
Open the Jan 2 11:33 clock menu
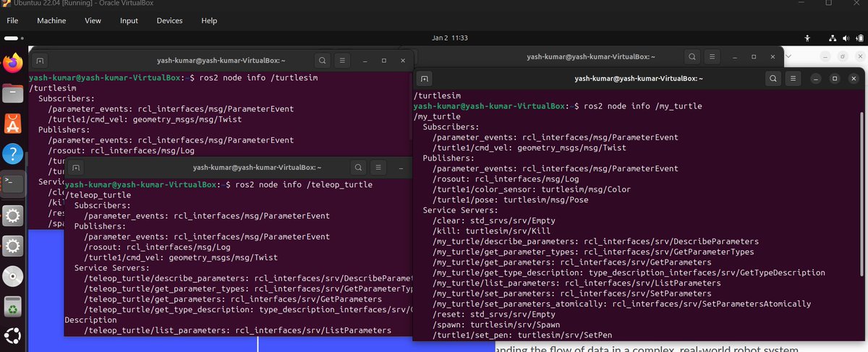click(449, 38)
